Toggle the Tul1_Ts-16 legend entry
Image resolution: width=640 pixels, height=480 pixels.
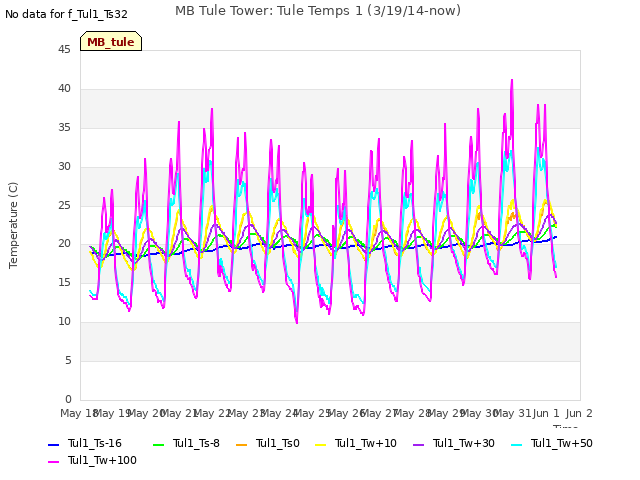pos(85,443)
